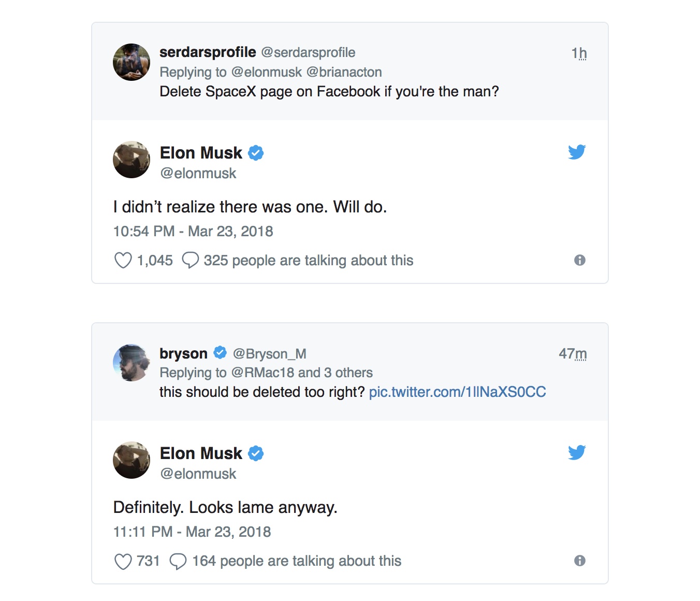Like Elon Musk's 'Will do' tweet heart icon
The height and width of the screenshot is (601, 700).
[123, 260]
